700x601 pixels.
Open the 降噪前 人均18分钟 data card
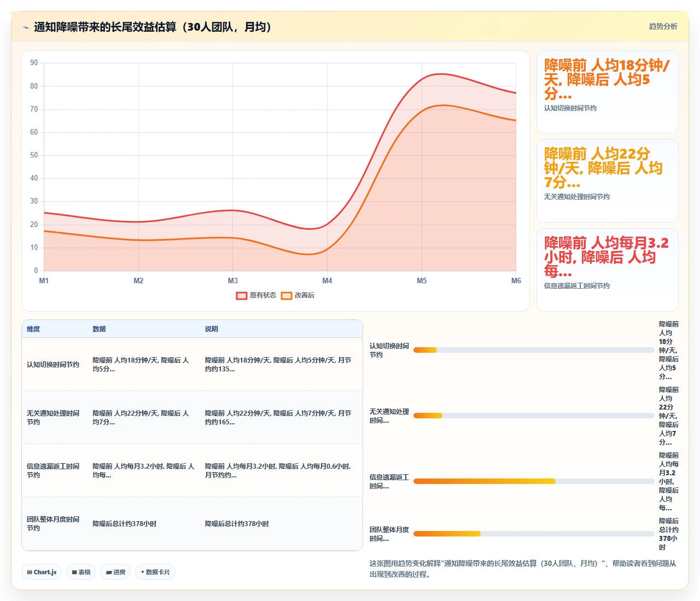coord(608,92)
